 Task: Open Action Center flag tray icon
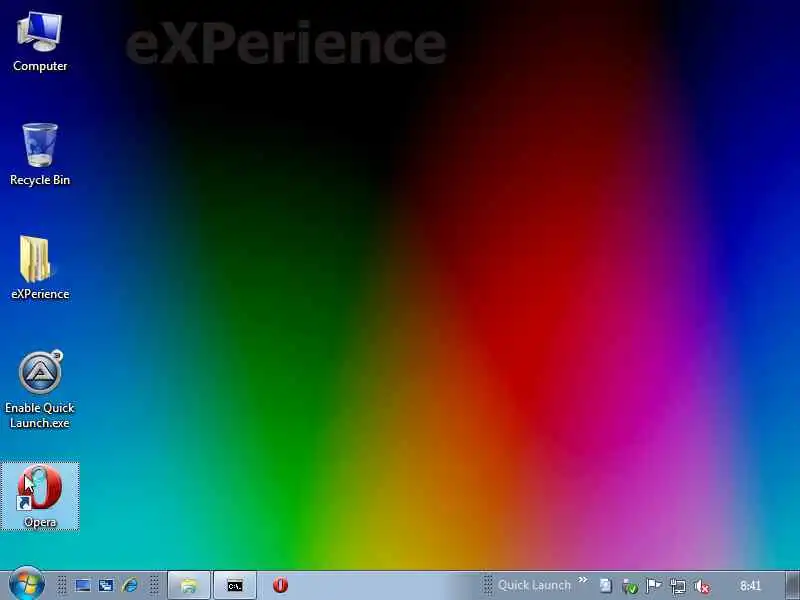(654, 586)
